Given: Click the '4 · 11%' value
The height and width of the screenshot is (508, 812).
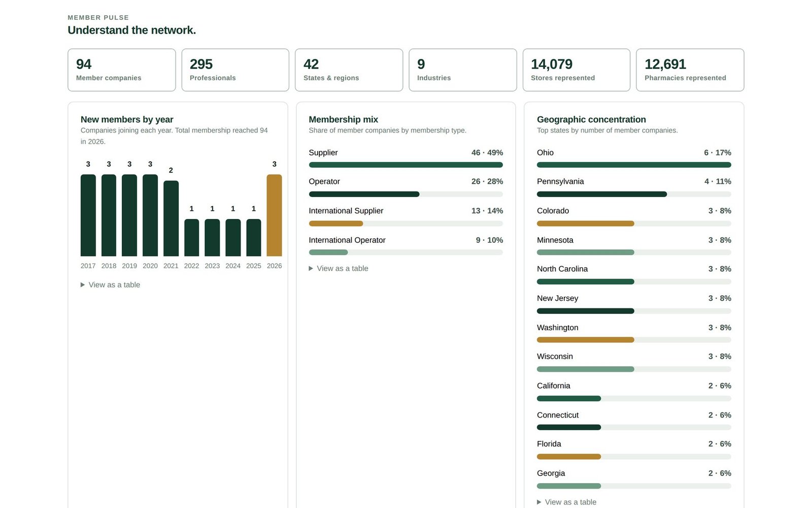Looking at the screenshot, I should [x=718, y=181].
